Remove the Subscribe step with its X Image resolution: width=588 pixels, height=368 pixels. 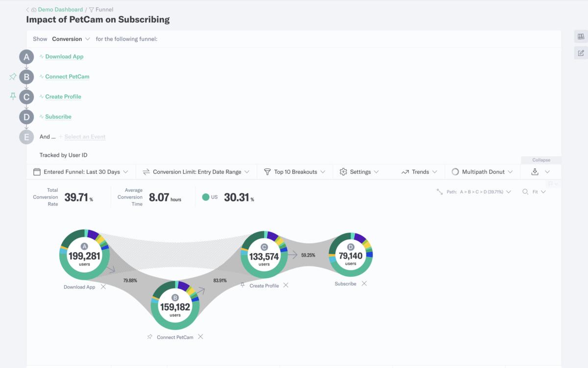pyautogui.click(x=364, y=283)
